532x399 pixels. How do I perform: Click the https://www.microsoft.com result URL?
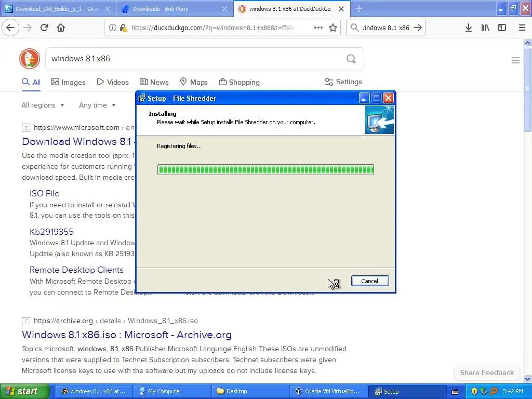pos(76,128)
